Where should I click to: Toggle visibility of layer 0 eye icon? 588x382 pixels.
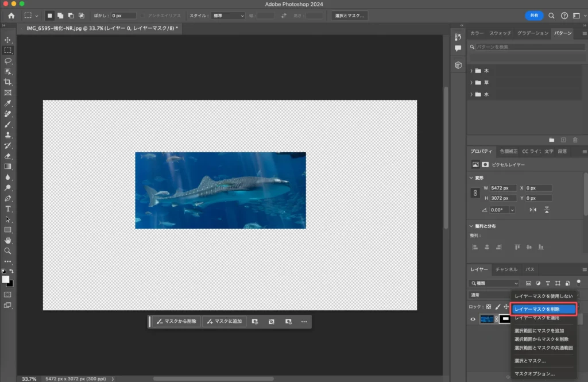click(473, 319)
